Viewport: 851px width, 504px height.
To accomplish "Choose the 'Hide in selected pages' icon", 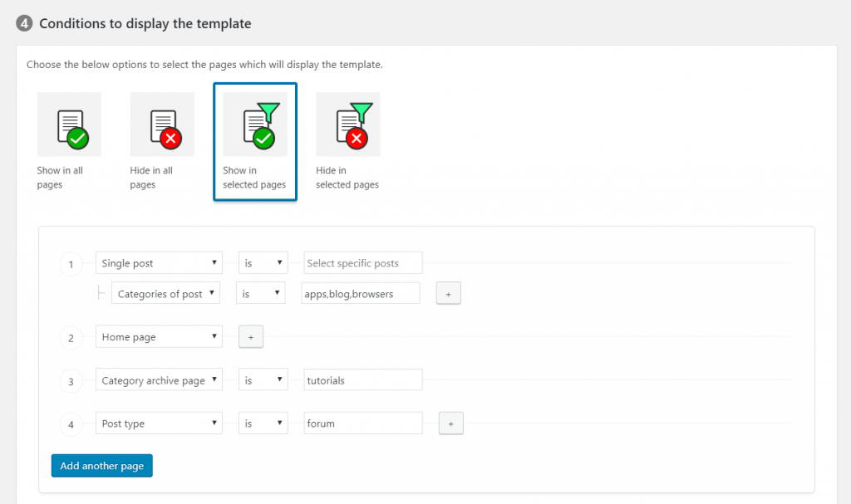I will pyautogui.click(x=348, y=123).
